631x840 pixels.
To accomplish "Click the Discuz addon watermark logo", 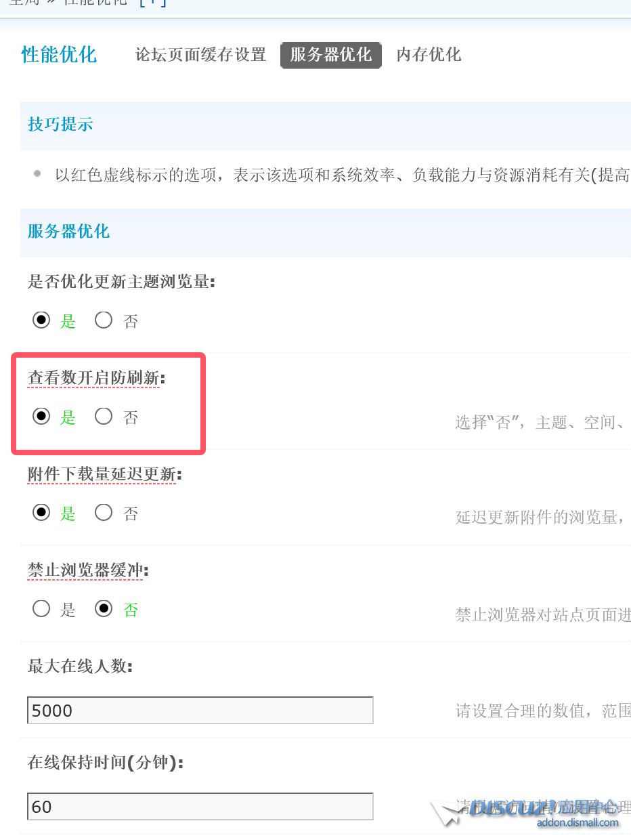I will (528, 811).
